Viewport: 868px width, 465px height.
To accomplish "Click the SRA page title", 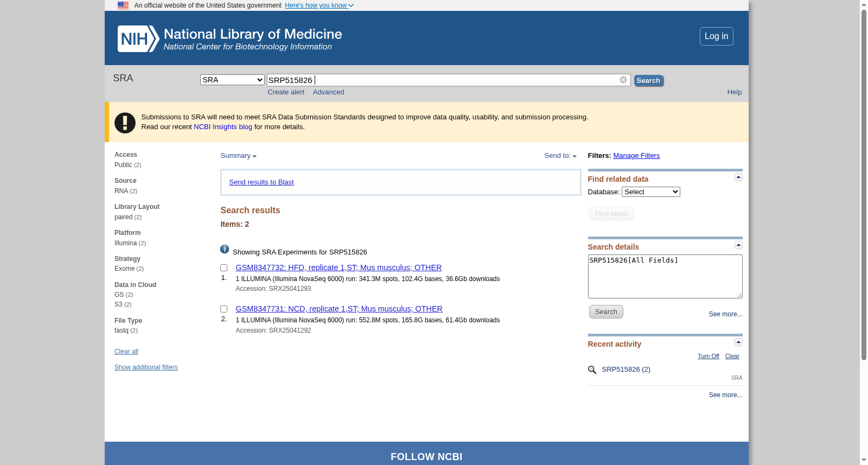I will click(123, 78).
